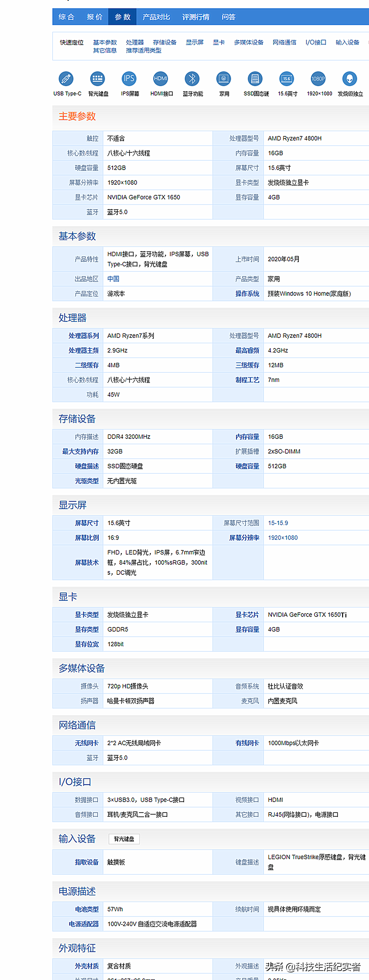Screen dimensions: 369x980
Task: Click the 2xSO-DIMM expansion slot value
Action: pos(284,451)
